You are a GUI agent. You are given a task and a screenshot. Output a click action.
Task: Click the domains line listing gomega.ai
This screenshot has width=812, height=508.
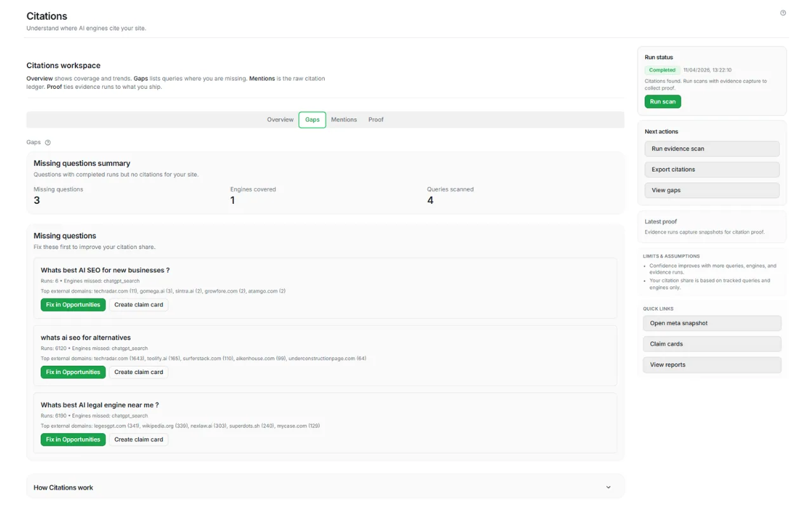163,291
